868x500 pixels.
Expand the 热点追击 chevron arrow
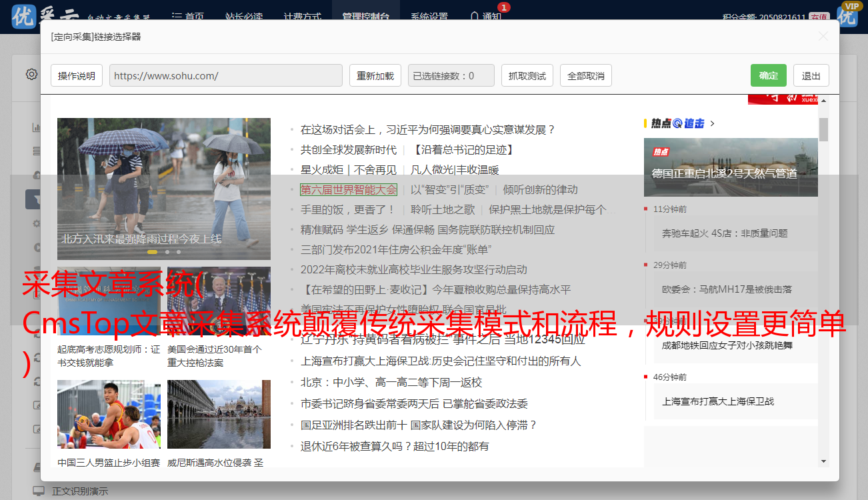coord(713,123)
